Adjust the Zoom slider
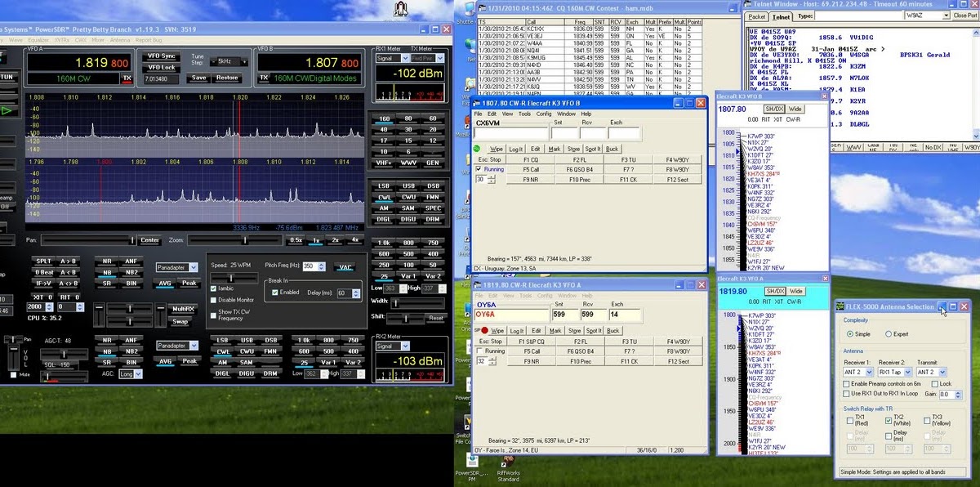The height and width of the screenshot is (487, 980). [x=234, y=240]
